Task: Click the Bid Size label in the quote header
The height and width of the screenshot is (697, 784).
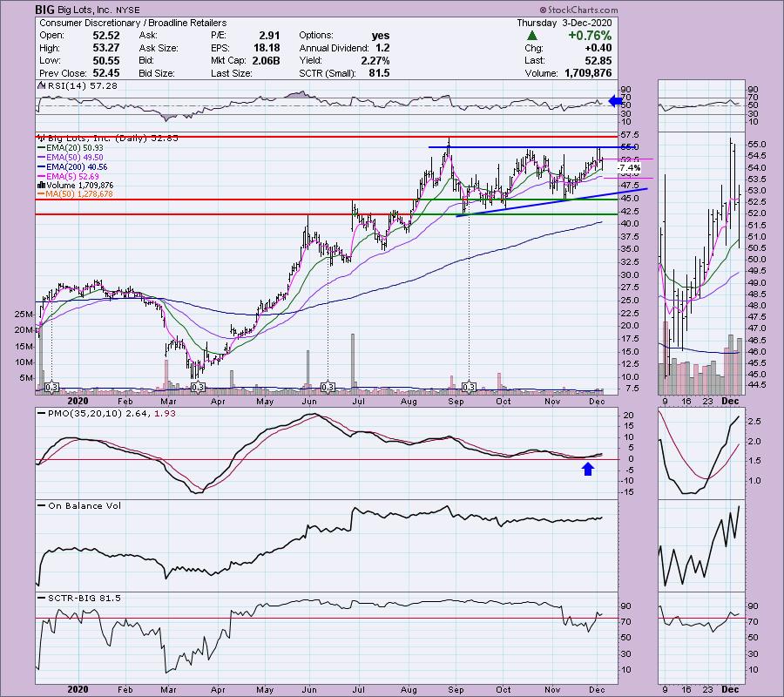Action: (157, 73)
